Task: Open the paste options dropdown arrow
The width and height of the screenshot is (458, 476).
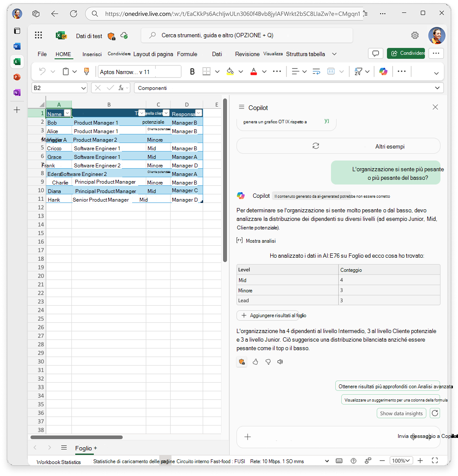Action: point(74,71)
